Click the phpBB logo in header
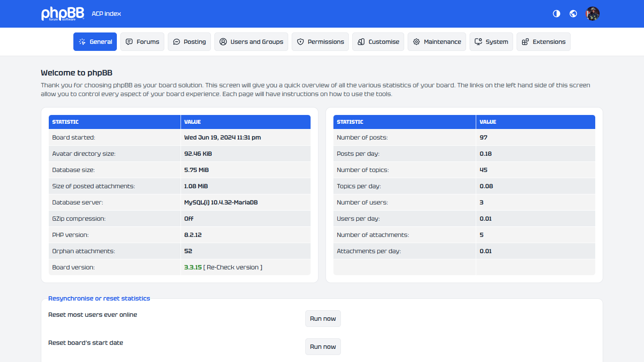The height and width of the screenshot is (362, 644). tap(62, 14)
